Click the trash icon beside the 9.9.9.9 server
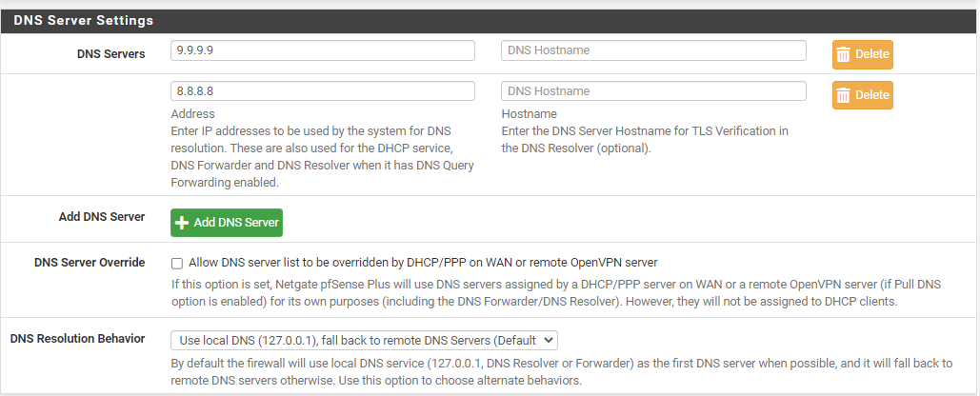 point(843,55)
